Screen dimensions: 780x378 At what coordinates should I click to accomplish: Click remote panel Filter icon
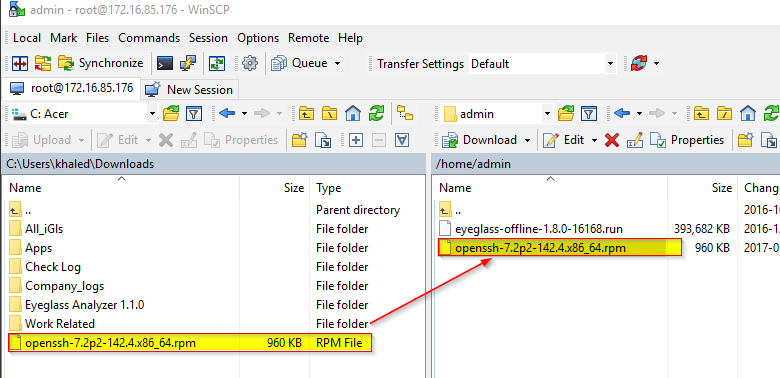[x=589, y=114]
